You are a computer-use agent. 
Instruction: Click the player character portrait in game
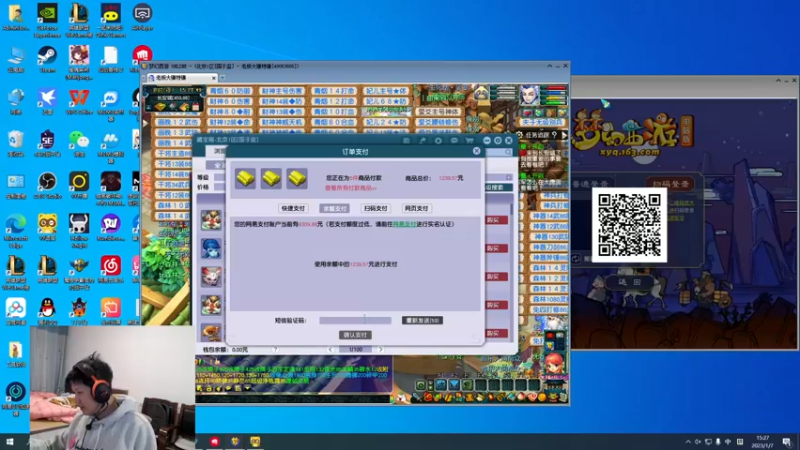(529, 95)
